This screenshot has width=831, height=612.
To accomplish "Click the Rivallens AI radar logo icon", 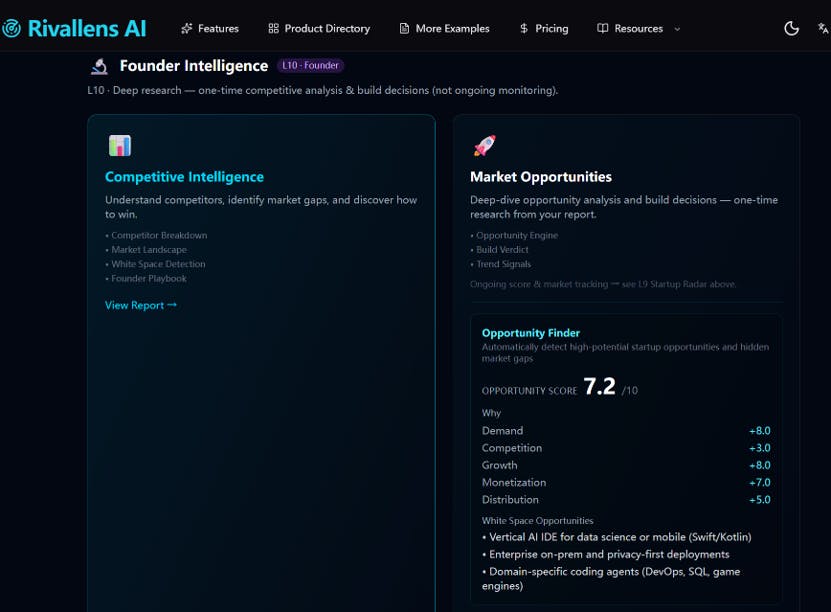I will click(x=11, y=29).
